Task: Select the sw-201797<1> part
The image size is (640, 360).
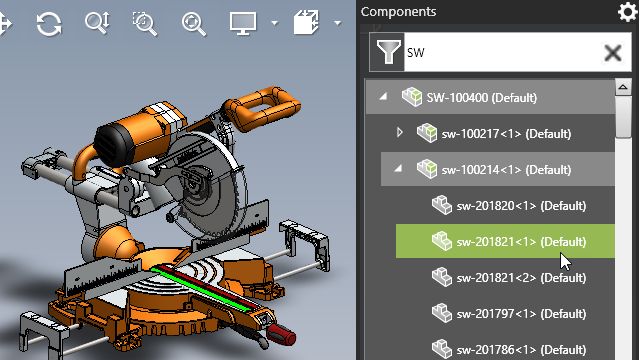Action: 505,313
